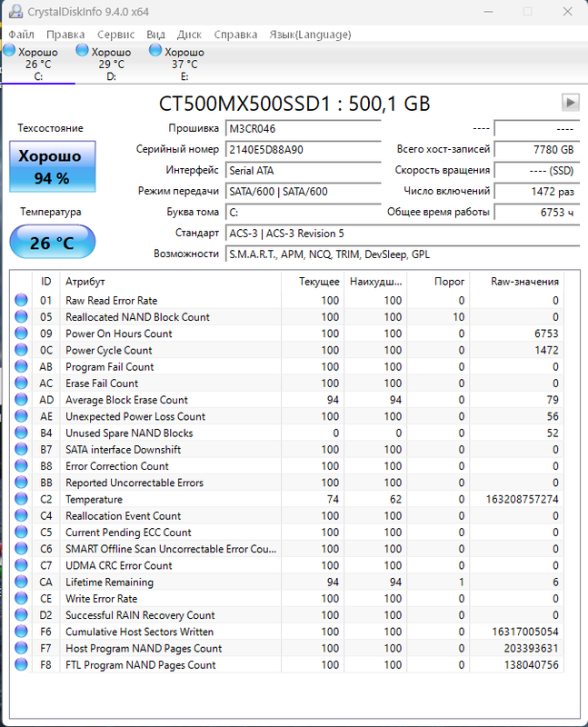Click status orb for UDMA CRC Error Count

[x=21, y=565]
